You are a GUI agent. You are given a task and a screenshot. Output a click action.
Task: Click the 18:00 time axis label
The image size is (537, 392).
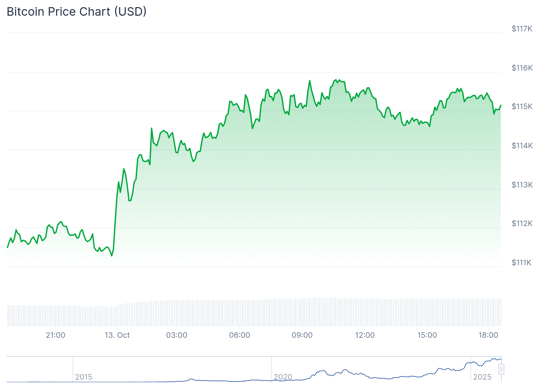tap(488, 335)
